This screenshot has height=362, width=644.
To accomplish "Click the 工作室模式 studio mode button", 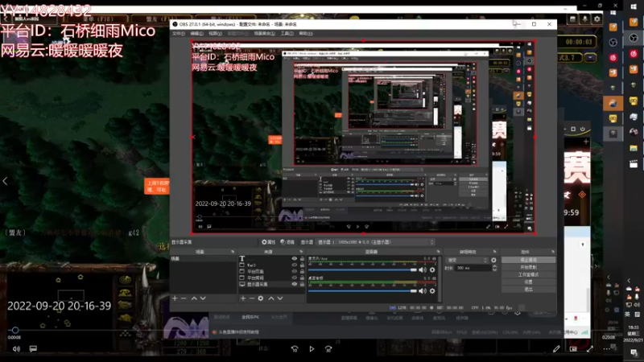I will coord(528,274).
